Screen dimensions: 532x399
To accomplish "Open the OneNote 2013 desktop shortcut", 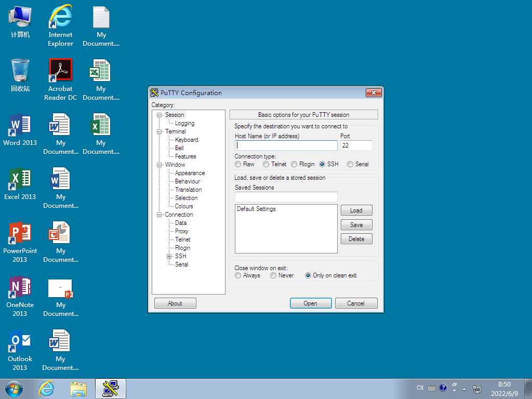I will (x=20, y=288).
